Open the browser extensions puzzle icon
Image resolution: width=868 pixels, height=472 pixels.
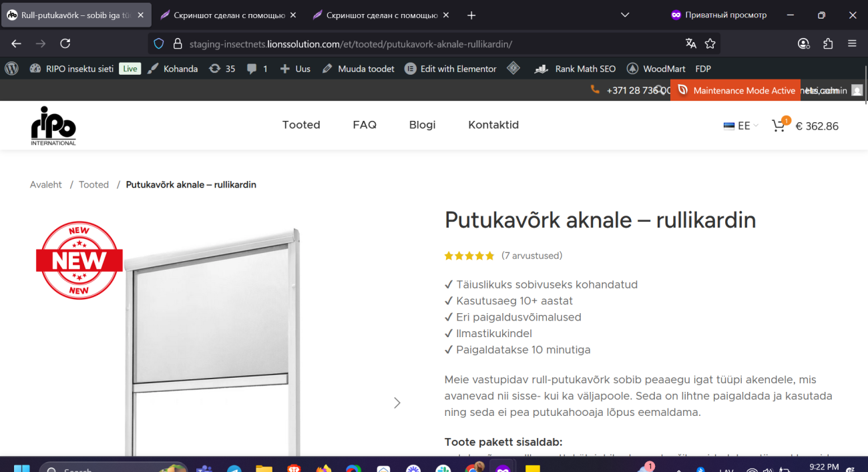tap(828, 43)
